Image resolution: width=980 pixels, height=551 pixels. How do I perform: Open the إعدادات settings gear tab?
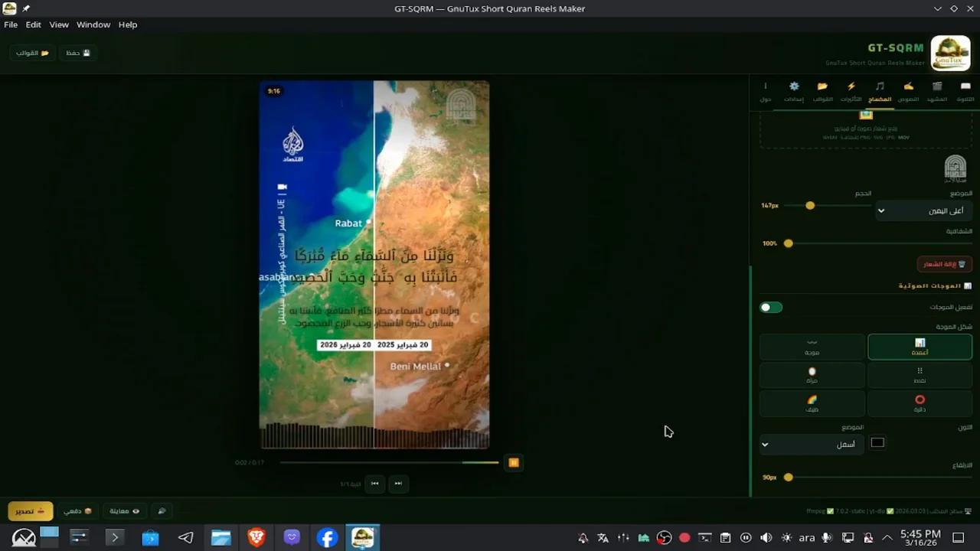[x=794, y=91]
